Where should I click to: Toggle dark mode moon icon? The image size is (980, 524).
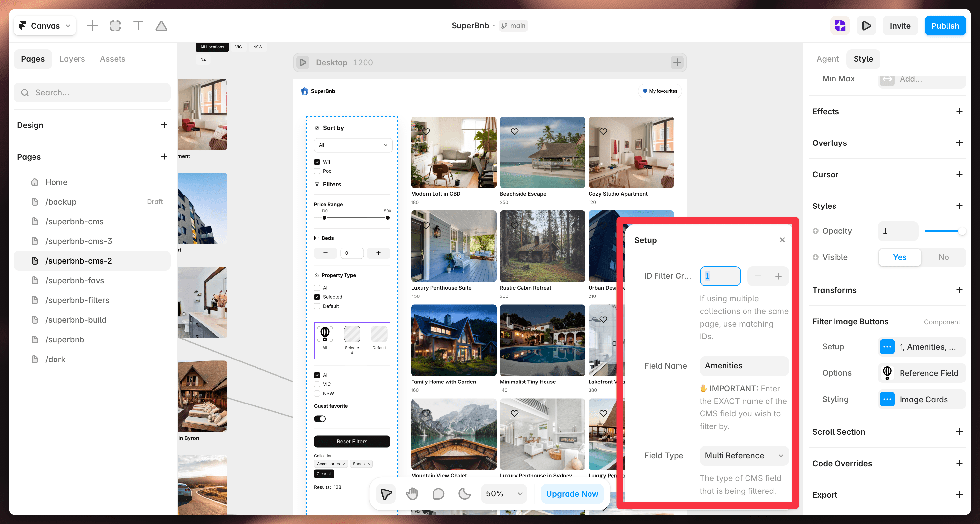464,493
